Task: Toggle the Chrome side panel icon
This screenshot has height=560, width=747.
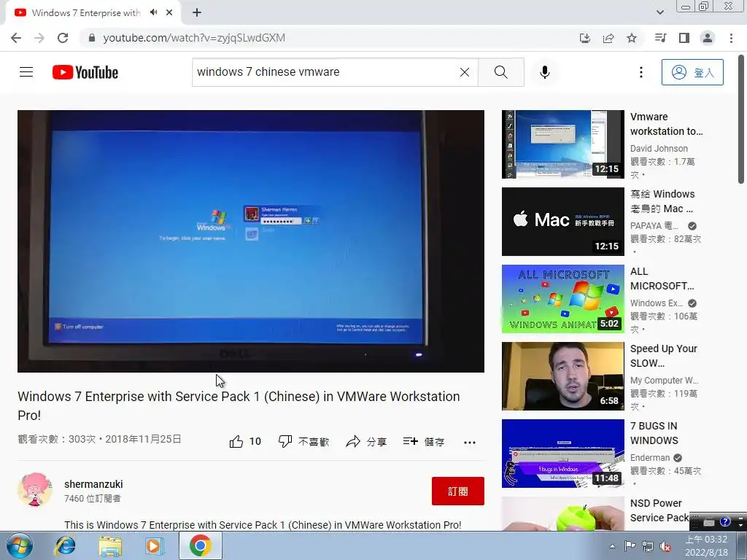Action: pos(684,38)
